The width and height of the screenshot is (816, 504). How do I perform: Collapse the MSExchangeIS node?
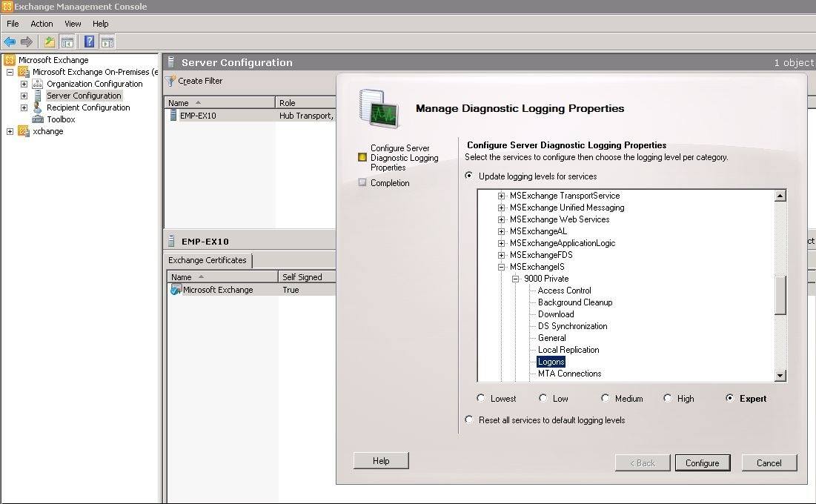(x=501, y=267)
